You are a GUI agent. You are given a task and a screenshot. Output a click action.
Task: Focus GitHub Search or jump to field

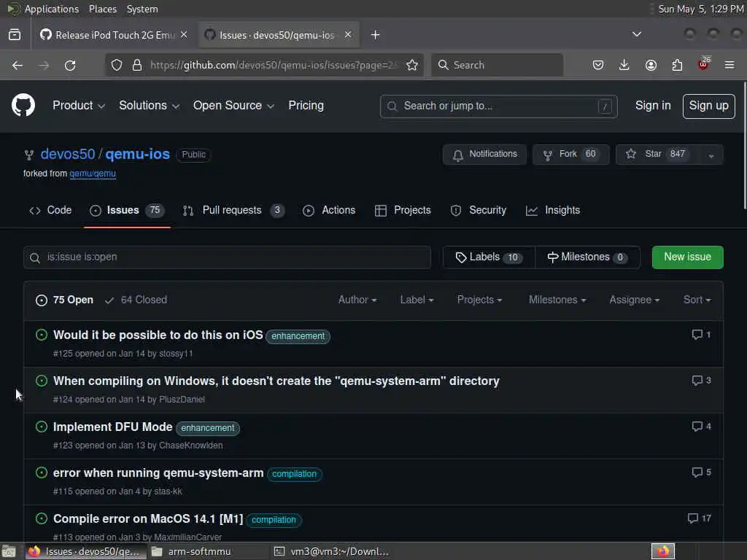(x=499, y=106)
